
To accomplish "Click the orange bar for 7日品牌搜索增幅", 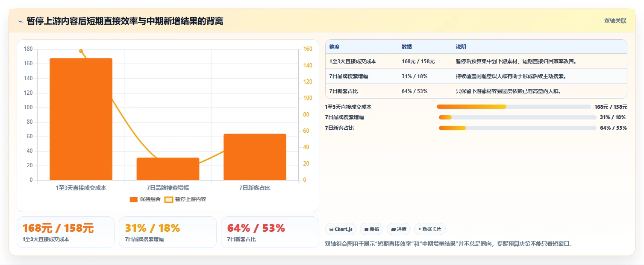I will coord(168,169).
